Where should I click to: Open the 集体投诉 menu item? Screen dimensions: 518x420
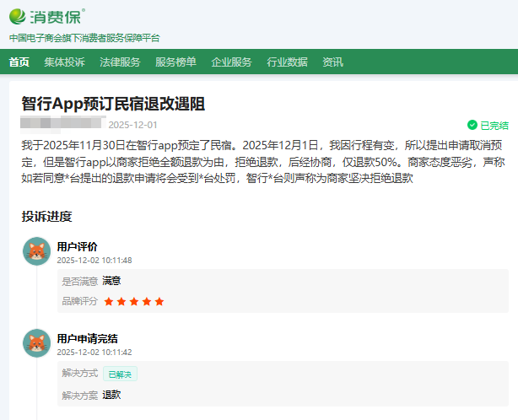point(64,62)
